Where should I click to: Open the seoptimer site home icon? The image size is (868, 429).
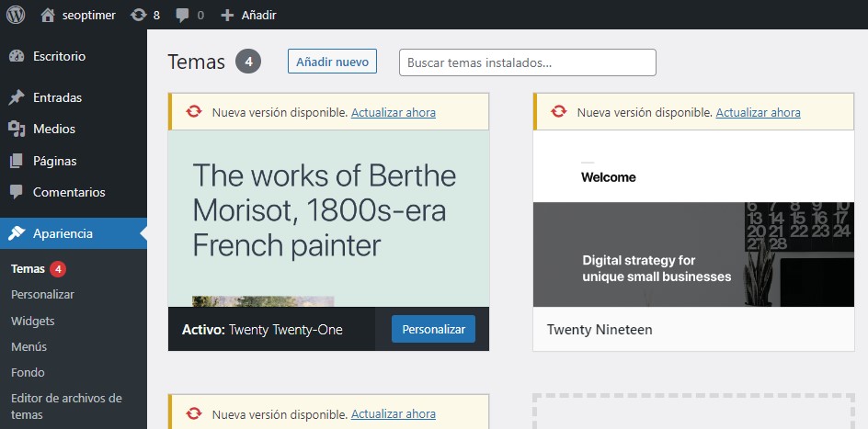coord(48,15)
